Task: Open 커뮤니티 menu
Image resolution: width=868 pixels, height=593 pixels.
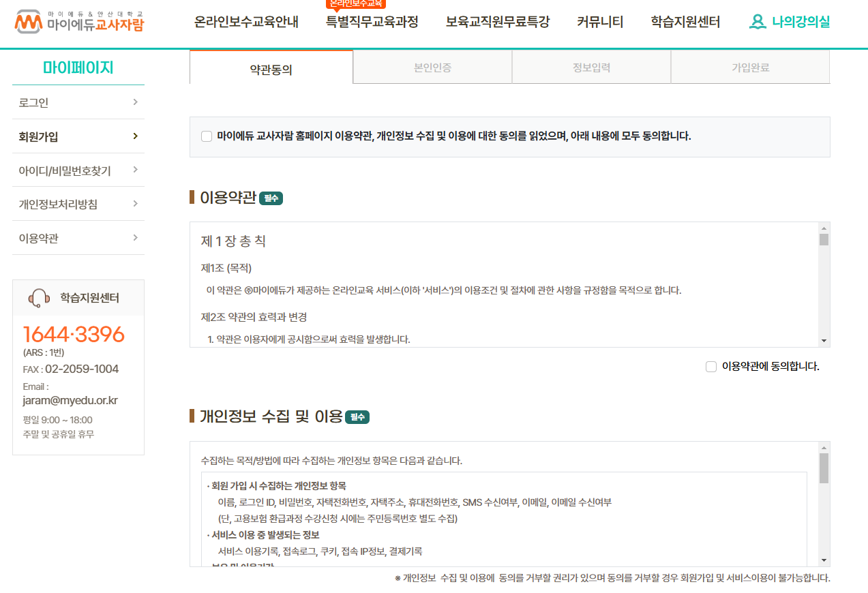Action: pyautogui.click(x=600, y=22)
